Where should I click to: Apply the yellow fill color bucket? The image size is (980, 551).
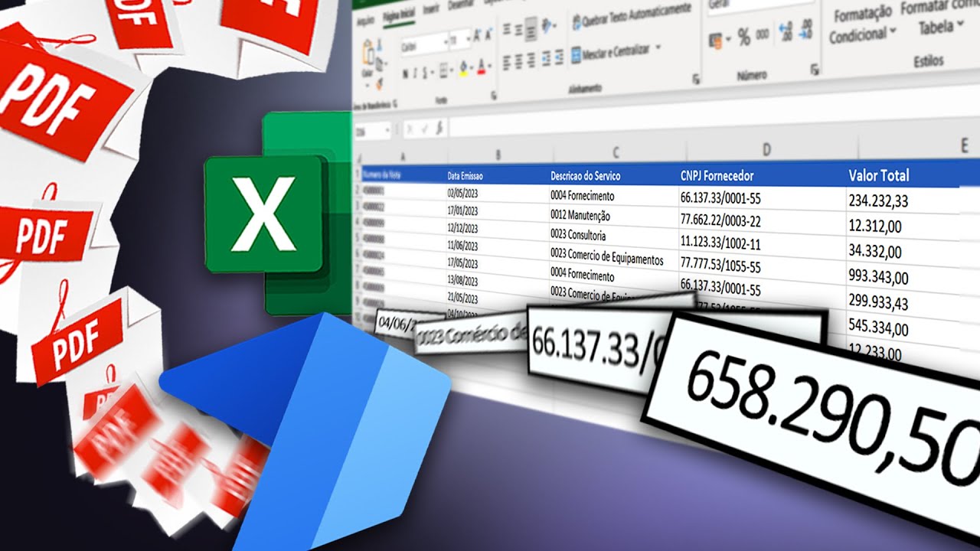pos(463,69)
